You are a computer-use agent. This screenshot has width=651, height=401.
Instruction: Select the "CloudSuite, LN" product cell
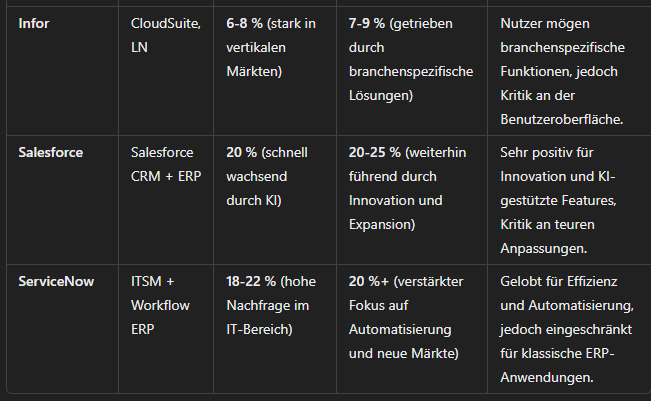165,34
